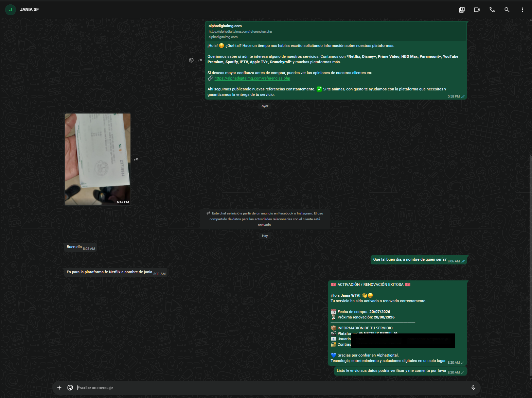Click 'INFORMACIÓN DE TU SERVICIO' text
The image size is (532, 398).
pos(365,328)
